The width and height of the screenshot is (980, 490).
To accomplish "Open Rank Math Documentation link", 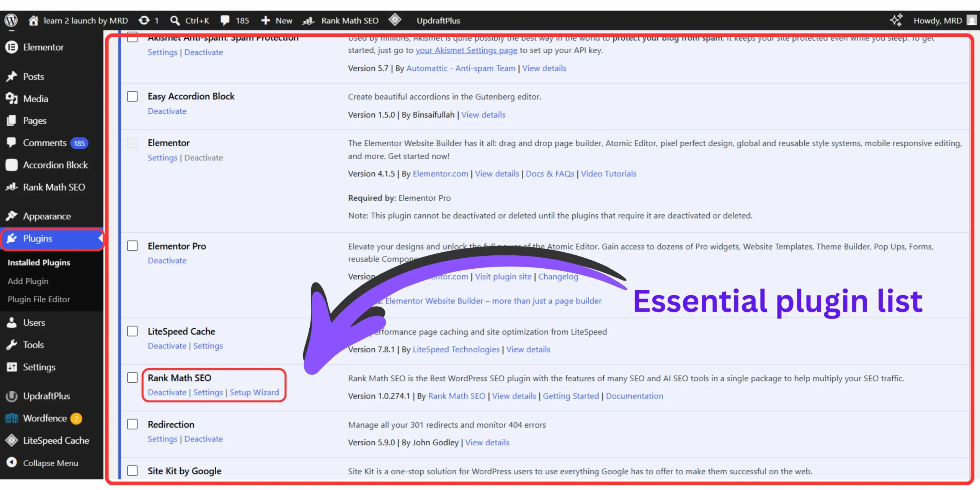I will (634, 396).
